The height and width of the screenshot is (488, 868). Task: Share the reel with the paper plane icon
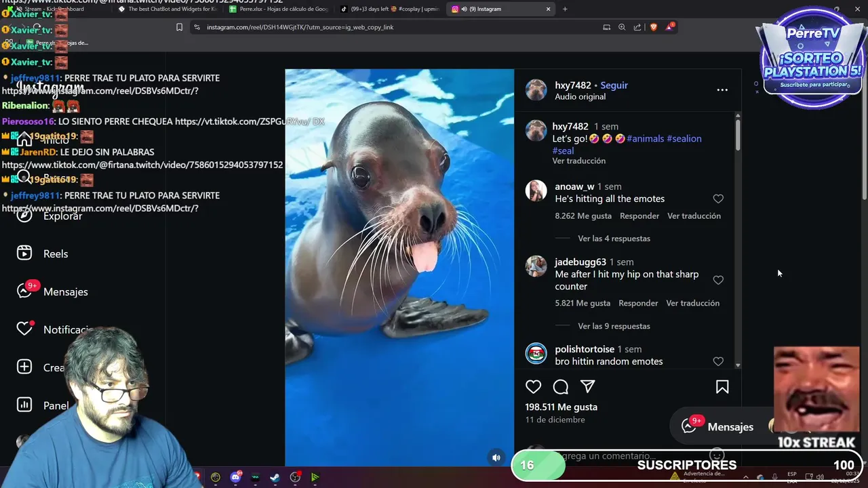pos(588,387)
